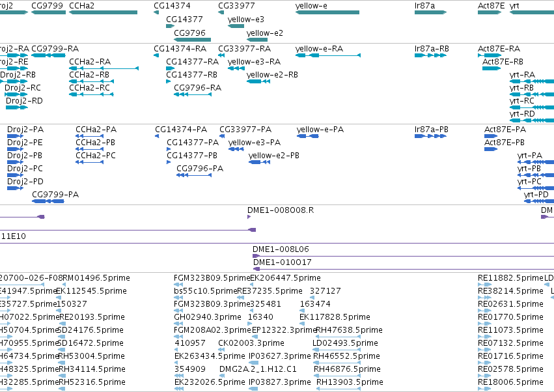Select EST GH02940.3prime

coord(208,316)
